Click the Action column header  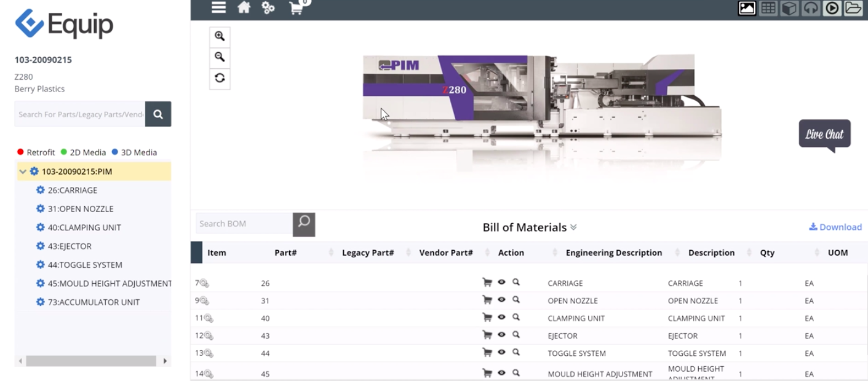pos(511,253)
